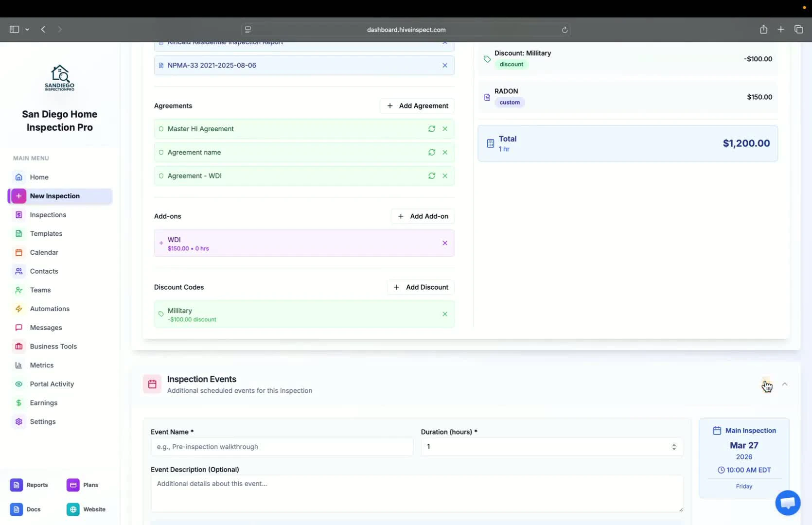This screenshot has width=812, height=525.
Task: Open the browser tab sidebar dropdown
Action: pos(28,30)
